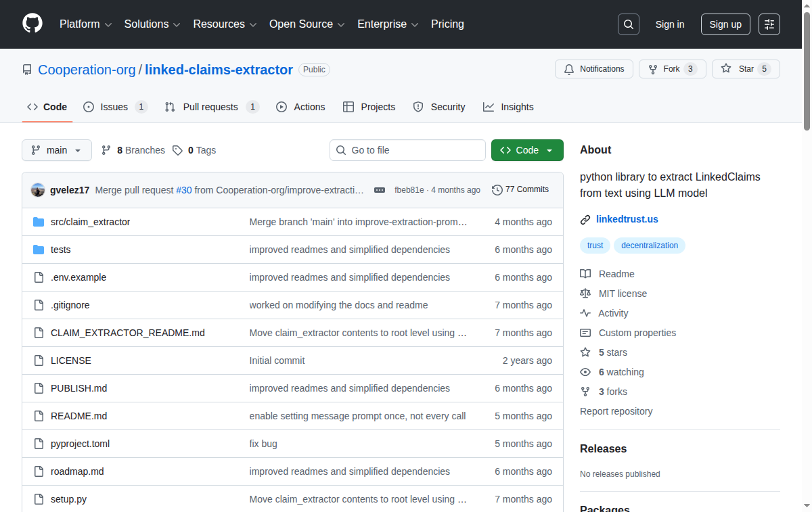
Task: Star the repository
Action: [x=745, y=69]
